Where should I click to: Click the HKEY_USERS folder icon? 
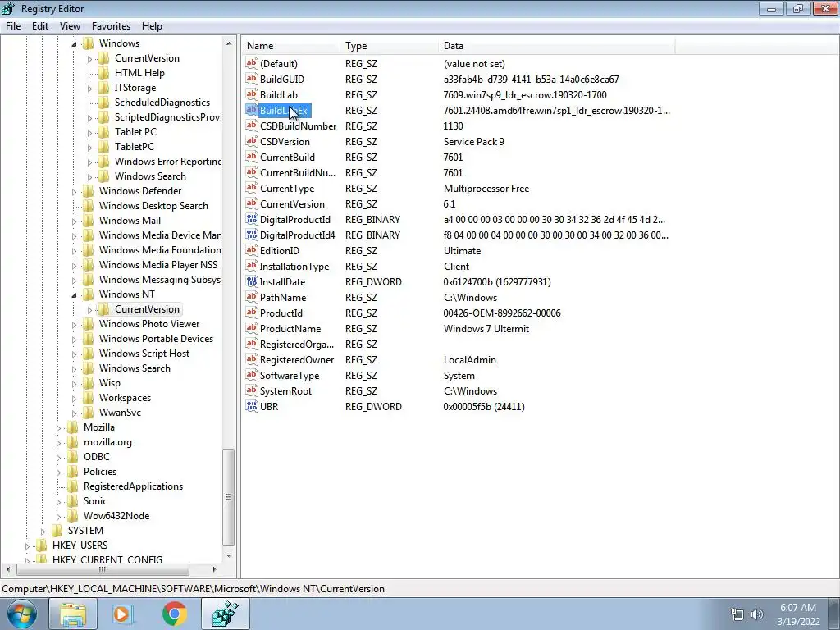click(42, 545)
